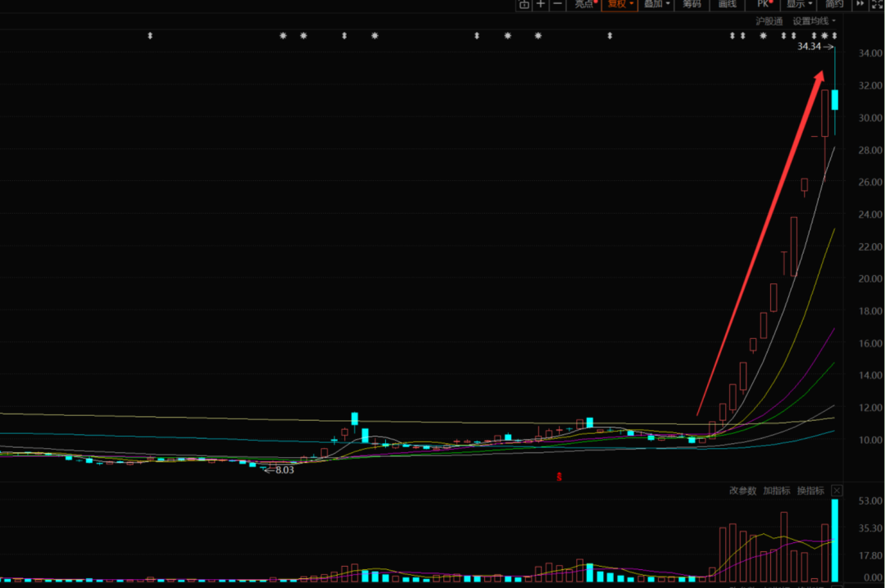Image resolution: width=885 pixels, height=588 pixels.
Task: Click the leftmost double-arrow event marker
Action: (150, 35)
